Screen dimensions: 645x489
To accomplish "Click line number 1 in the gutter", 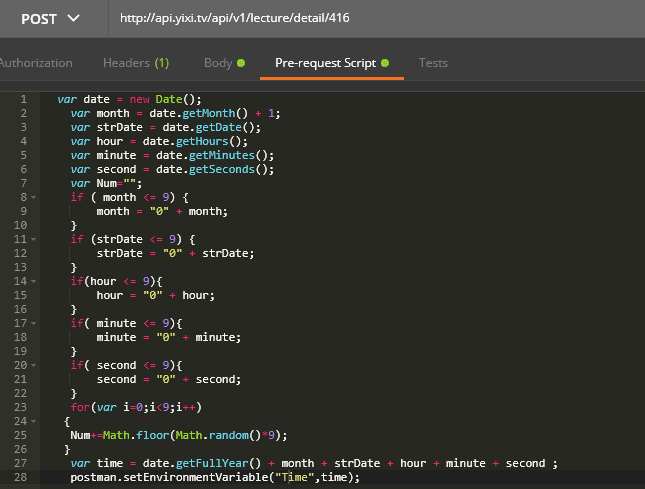I will click(x=23, y=100).
